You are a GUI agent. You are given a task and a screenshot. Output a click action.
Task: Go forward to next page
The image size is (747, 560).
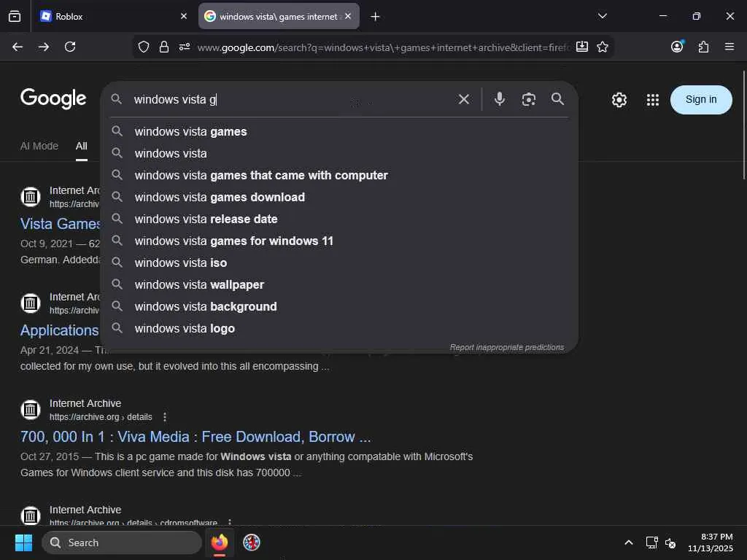(44, 47)
